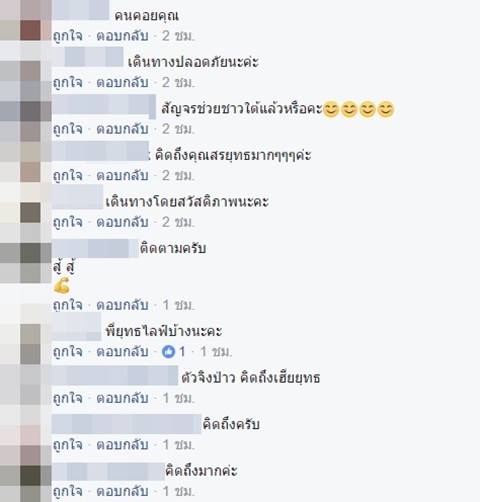480x502 pixels.
Task: Click the '2 ชม.' timestamp under 'คนคอยคุณ'
Action: point(178,36)
